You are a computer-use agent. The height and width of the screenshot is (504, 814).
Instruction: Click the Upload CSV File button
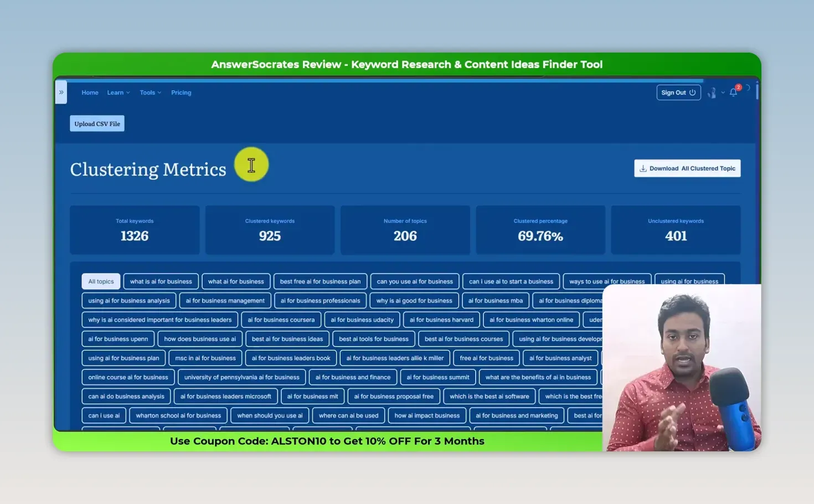(97, 124)
